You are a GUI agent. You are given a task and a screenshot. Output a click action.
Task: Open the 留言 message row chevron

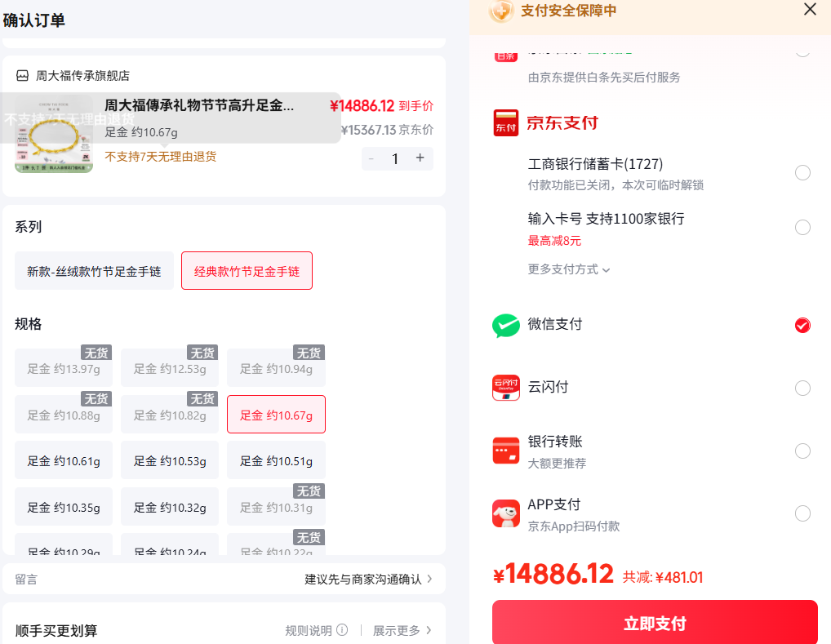(x=429, y=579)
